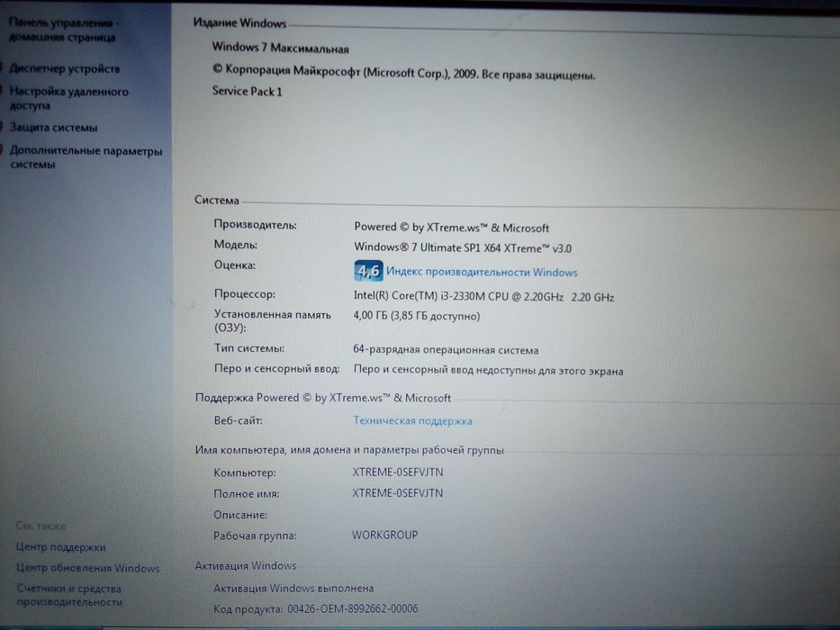
Task: Select the 64-разрядная операционная система value
Action: 446,350
